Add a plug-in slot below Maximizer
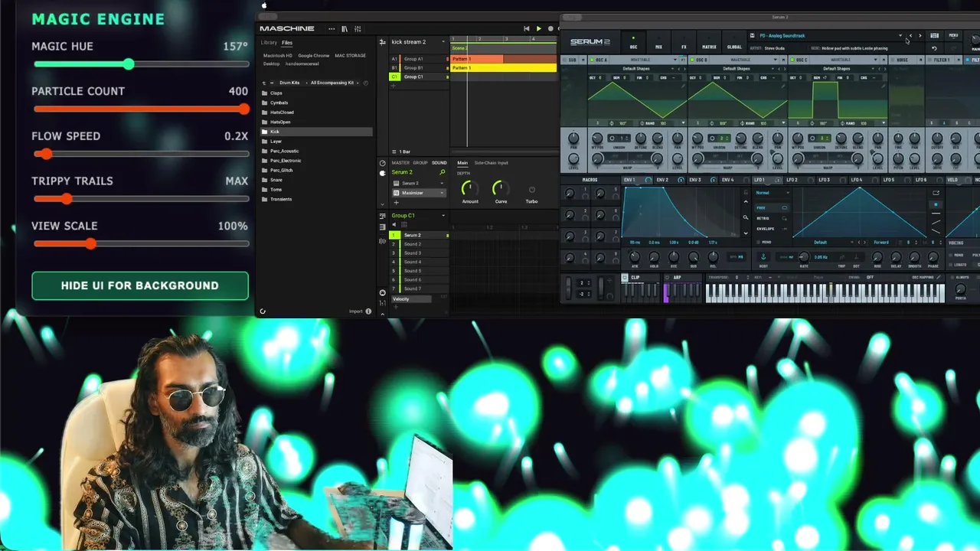This screenshot has height=551, width=980. click(396, 202)
